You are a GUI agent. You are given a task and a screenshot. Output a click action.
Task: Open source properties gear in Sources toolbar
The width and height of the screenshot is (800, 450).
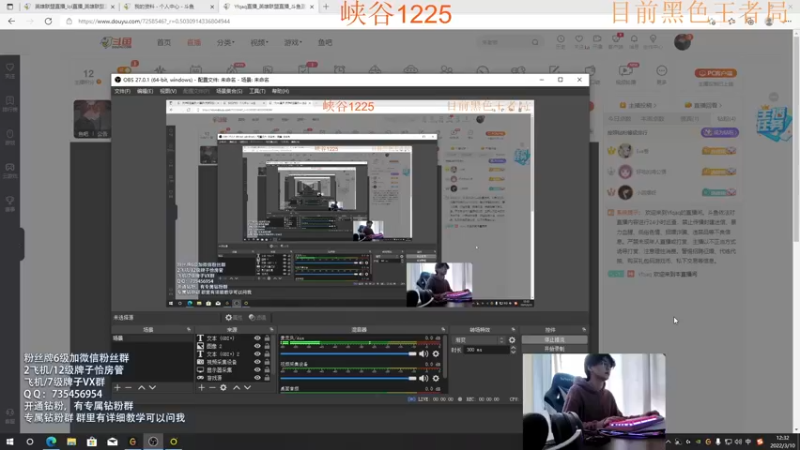[x=223, y=388]
